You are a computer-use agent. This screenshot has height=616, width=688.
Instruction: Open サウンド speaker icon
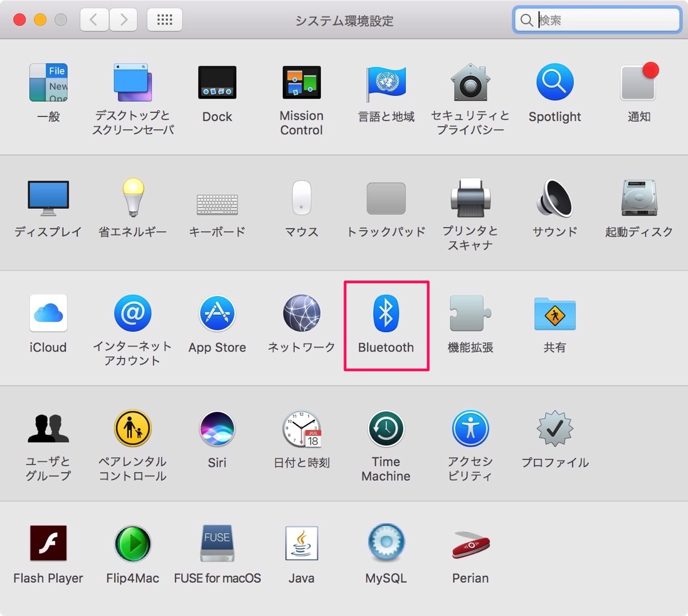[x=554, y=198]
